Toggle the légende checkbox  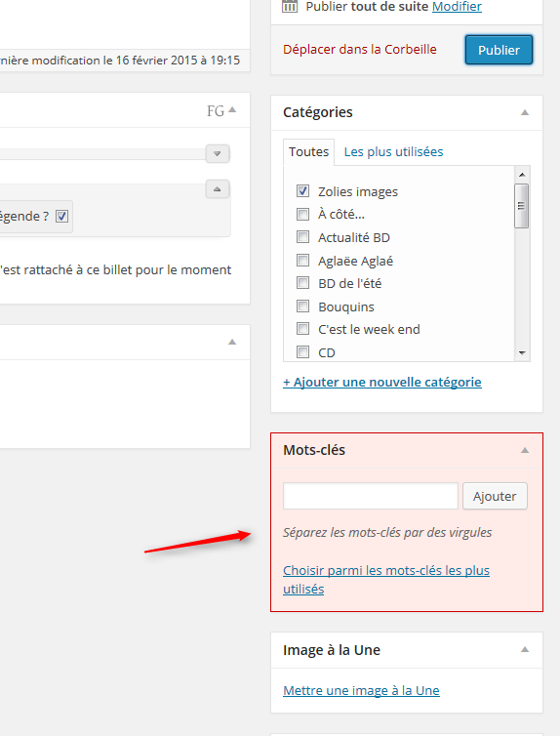point(61,217)
